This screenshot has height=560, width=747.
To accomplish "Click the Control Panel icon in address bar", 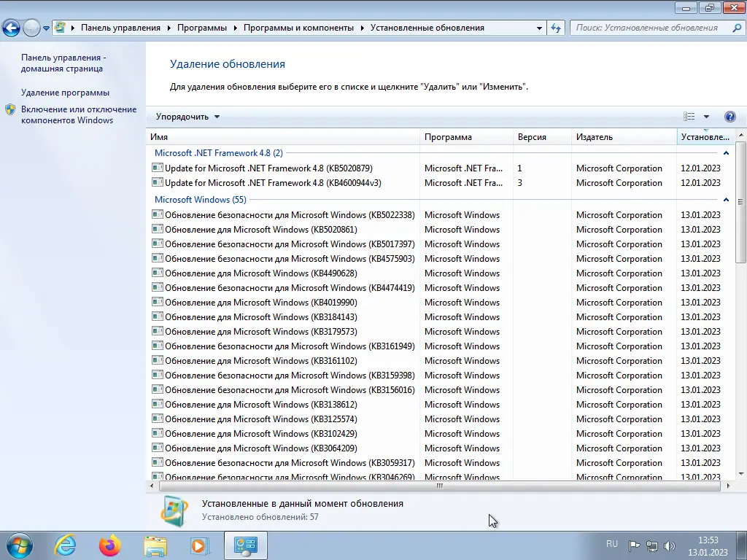I will click(60, 28).
